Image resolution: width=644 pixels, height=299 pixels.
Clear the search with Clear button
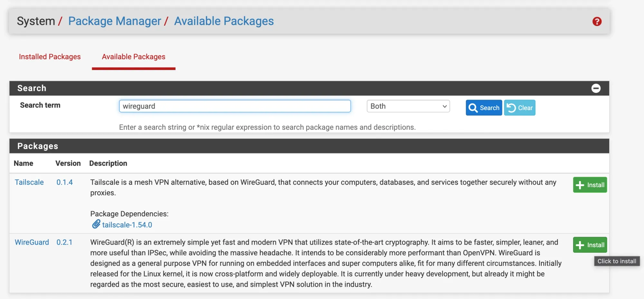point(520,108)
